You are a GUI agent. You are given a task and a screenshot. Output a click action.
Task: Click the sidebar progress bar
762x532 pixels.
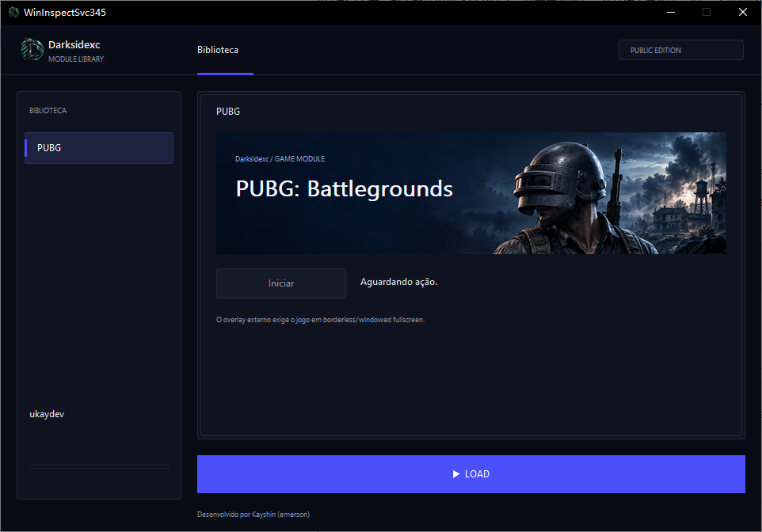pos(99,467)
